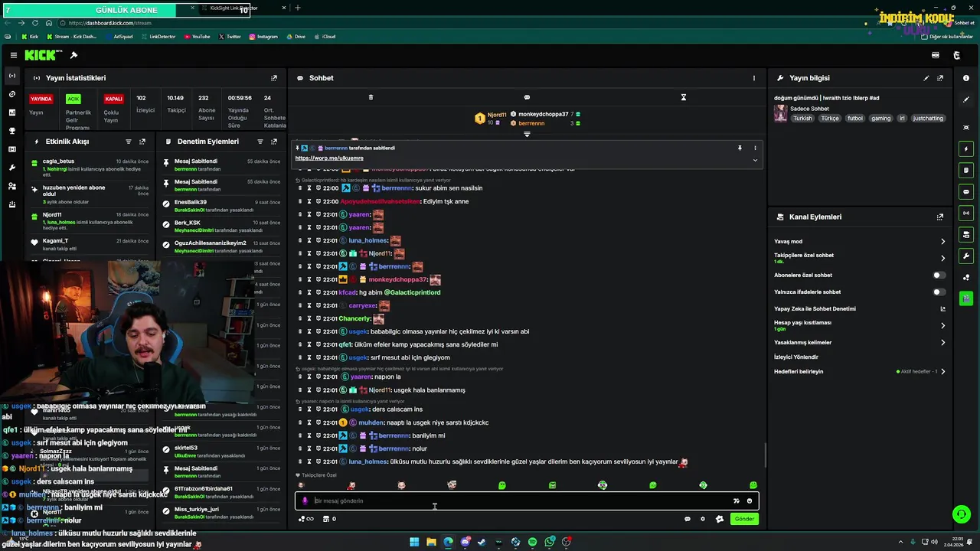Click the trash icon in chat toolbar
The width and height of the screenshot is (980, 551).
pos(371,97)
